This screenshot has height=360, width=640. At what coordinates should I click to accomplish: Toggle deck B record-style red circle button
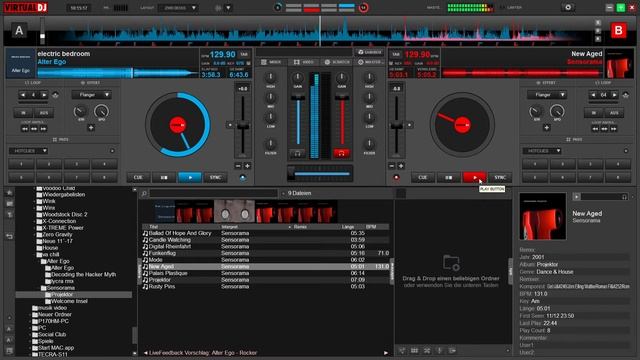pyautogui.click(x=396, y=178)
